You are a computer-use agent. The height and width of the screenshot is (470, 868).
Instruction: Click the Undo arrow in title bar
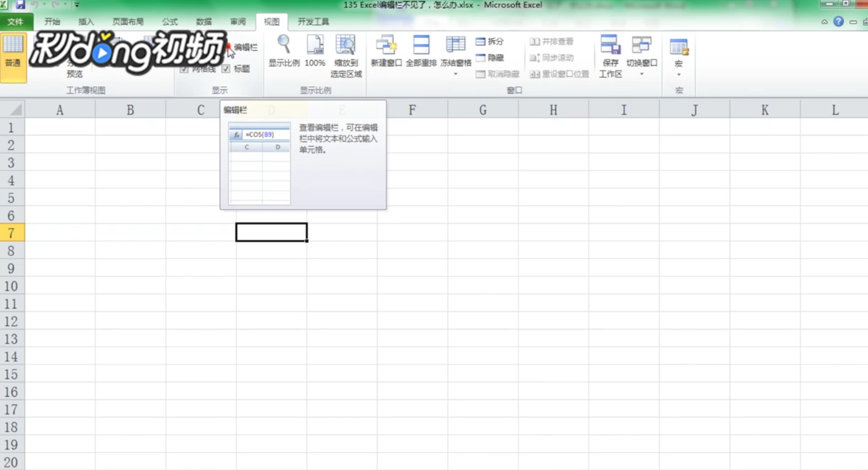pos(35,4)
